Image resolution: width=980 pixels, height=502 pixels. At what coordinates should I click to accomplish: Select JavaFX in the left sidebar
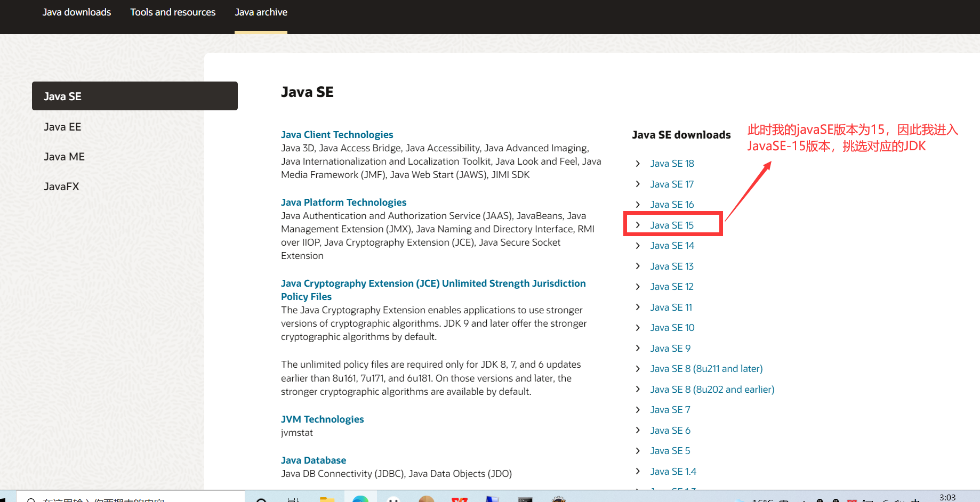[61, 186]
